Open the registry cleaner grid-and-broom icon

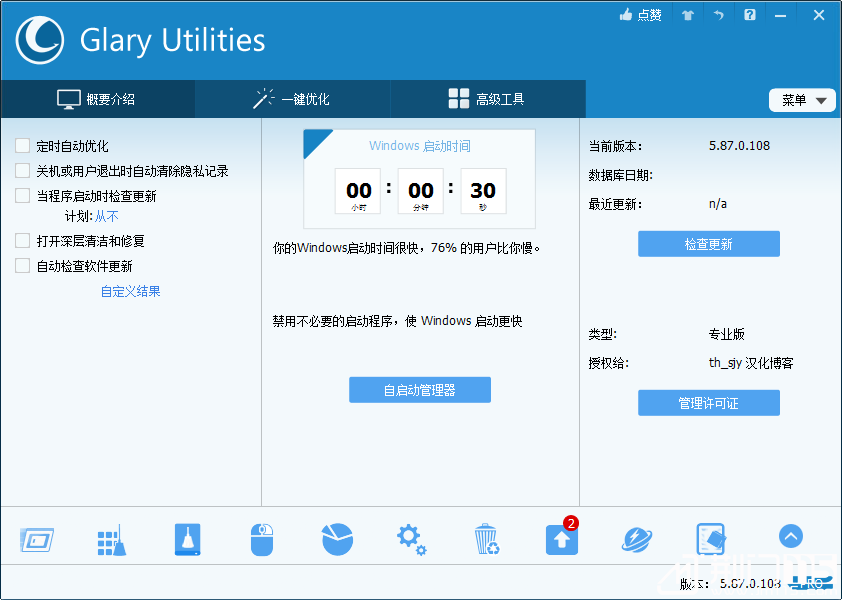112,540
